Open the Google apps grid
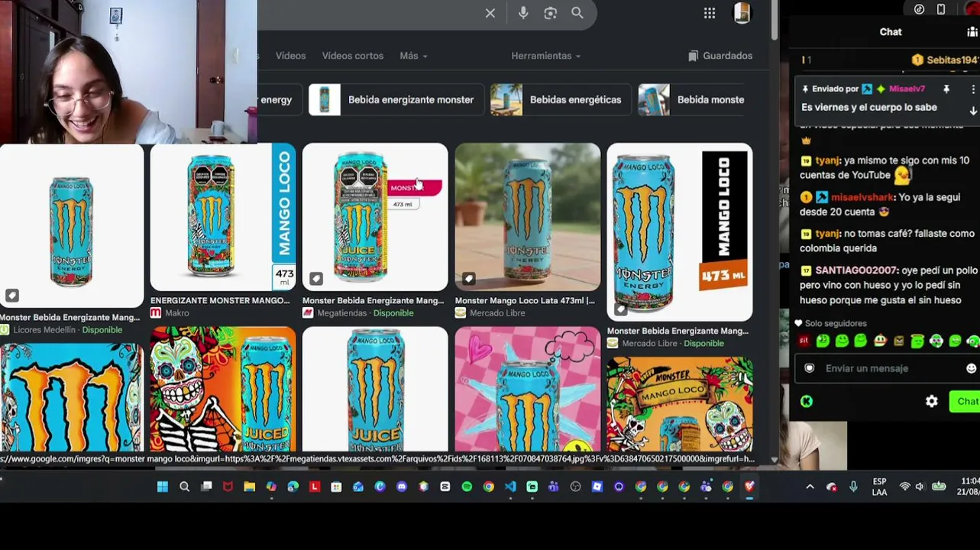980x550 pixels. (710, 13)
